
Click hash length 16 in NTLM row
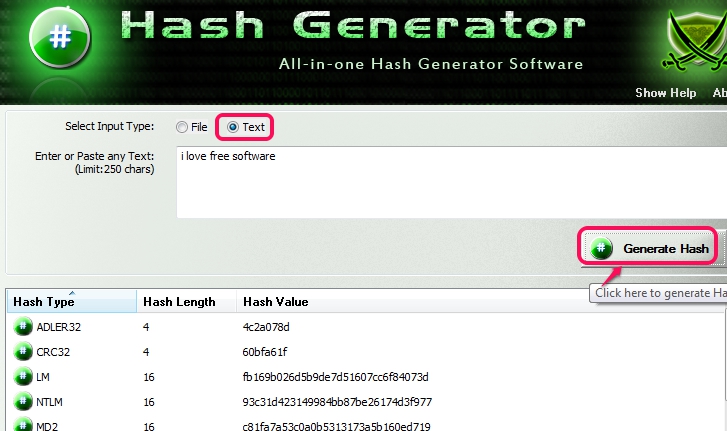tap(148, 402)
